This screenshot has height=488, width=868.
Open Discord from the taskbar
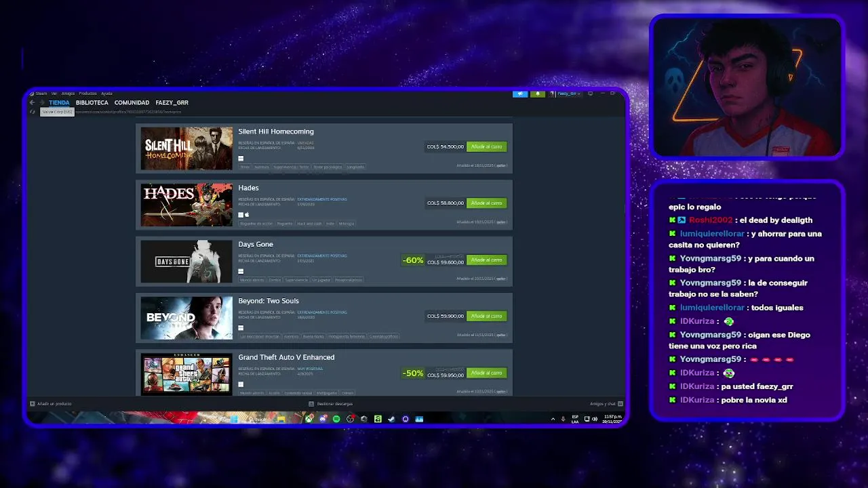[x=323, y=419]
